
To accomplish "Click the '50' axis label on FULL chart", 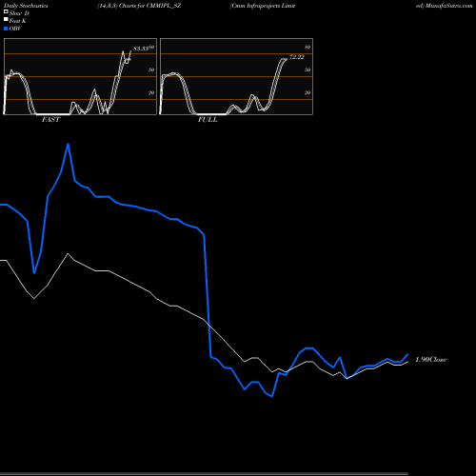I will (x=307, y=69).
